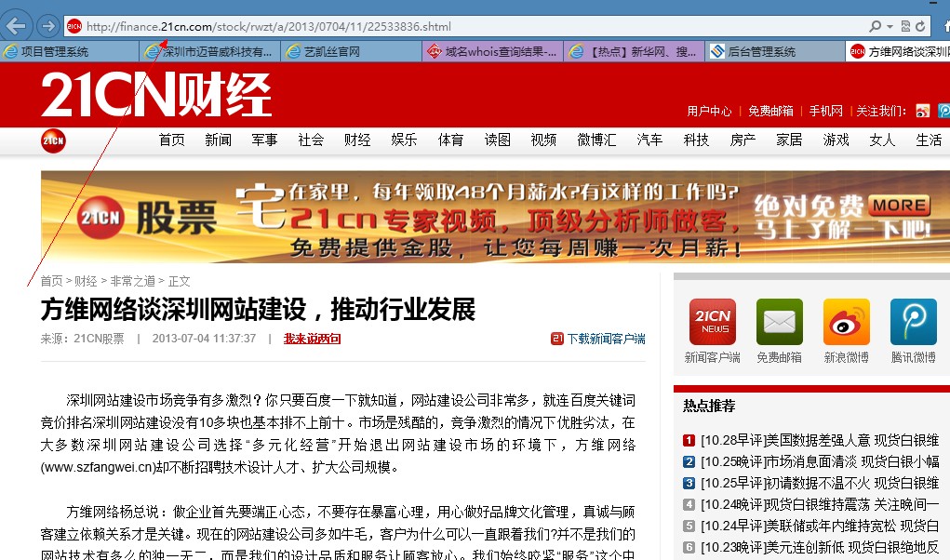950x560 pixels.
Task: Click the browser Back arrow button
Action: coord(18,26)
